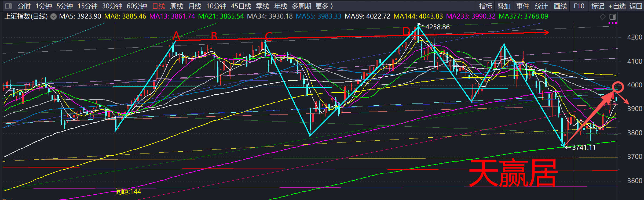Switch to the 分时 view
Image resolution: width=644 pixels, height=200 pixels.
tap(24, 6)
